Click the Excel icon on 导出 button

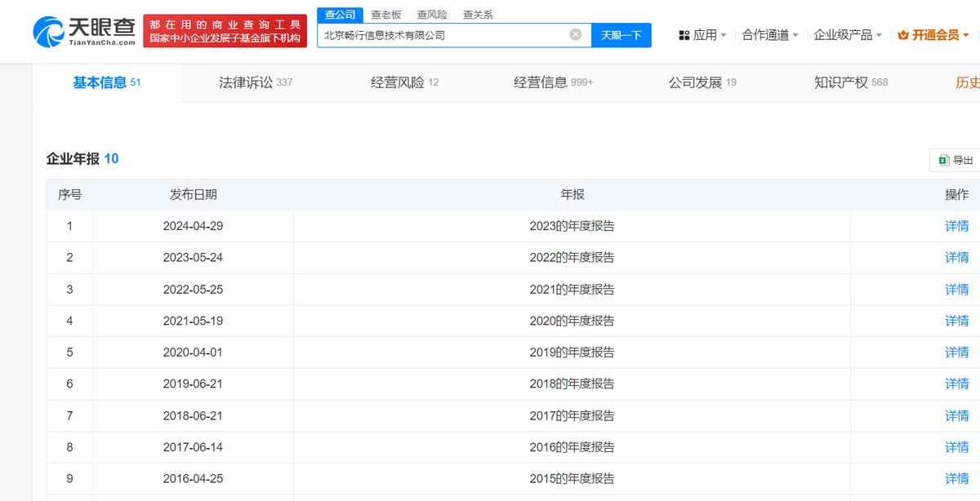(x=944, y=160)
